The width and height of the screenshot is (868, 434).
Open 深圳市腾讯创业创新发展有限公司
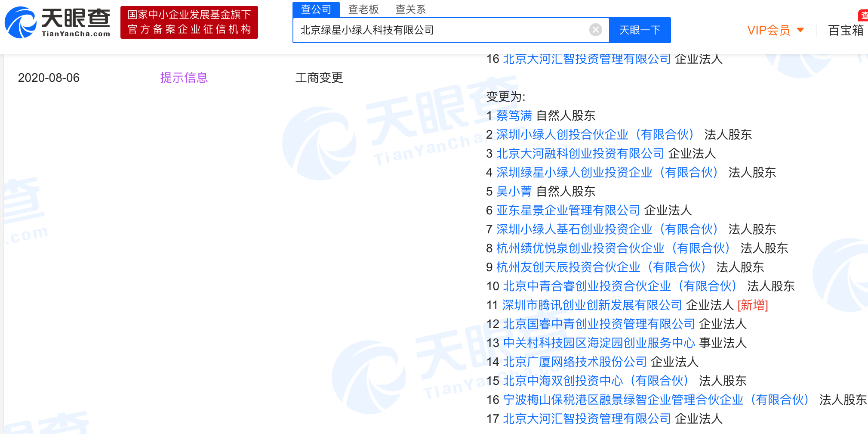coord(592,305)
